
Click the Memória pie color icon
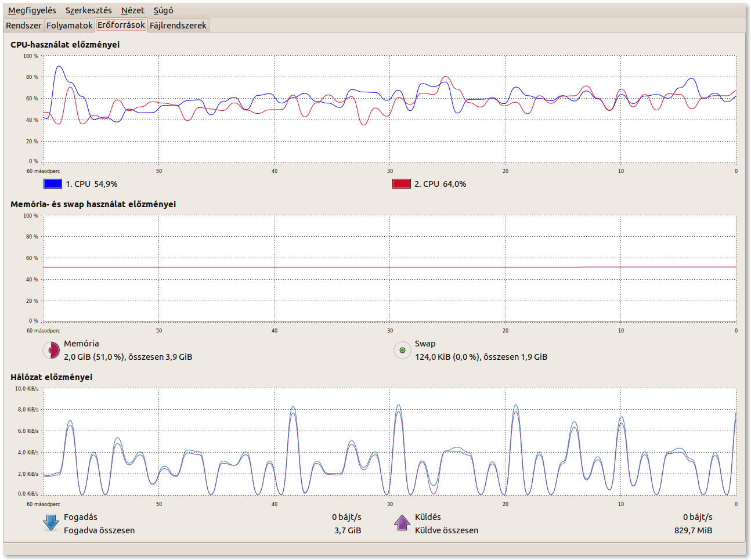coord(52,351)
